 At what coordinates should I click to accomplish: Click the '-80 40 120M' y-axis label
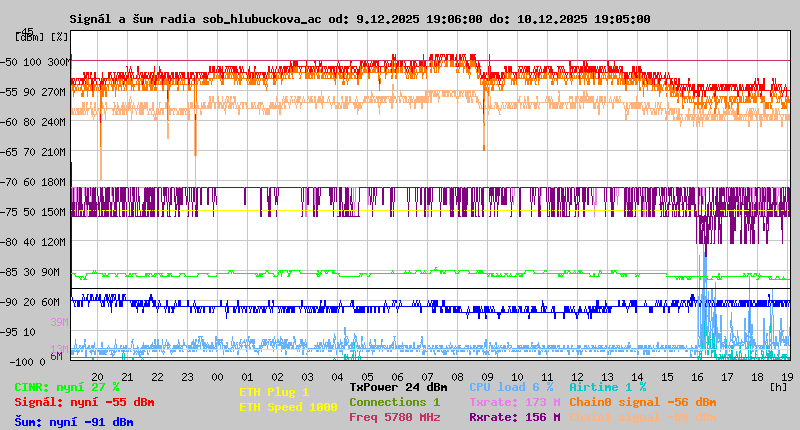tap(34, 242)
